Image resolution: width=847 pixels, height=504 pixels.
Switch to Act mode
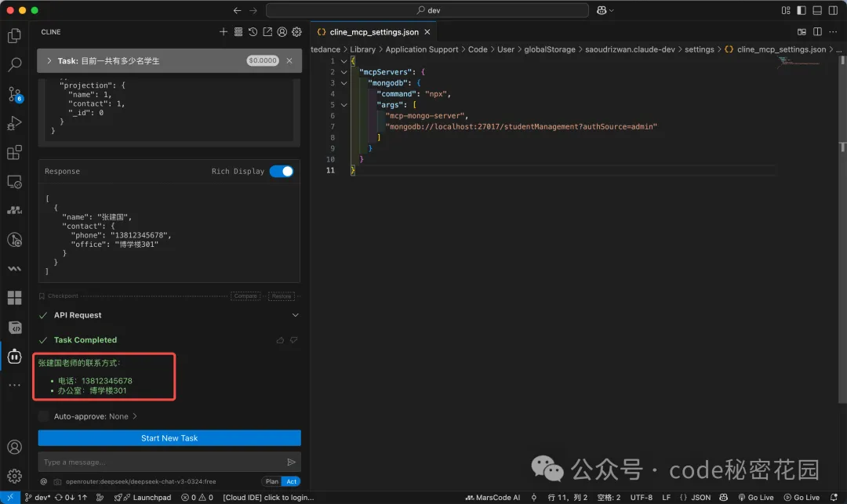(x=292, y=481)
